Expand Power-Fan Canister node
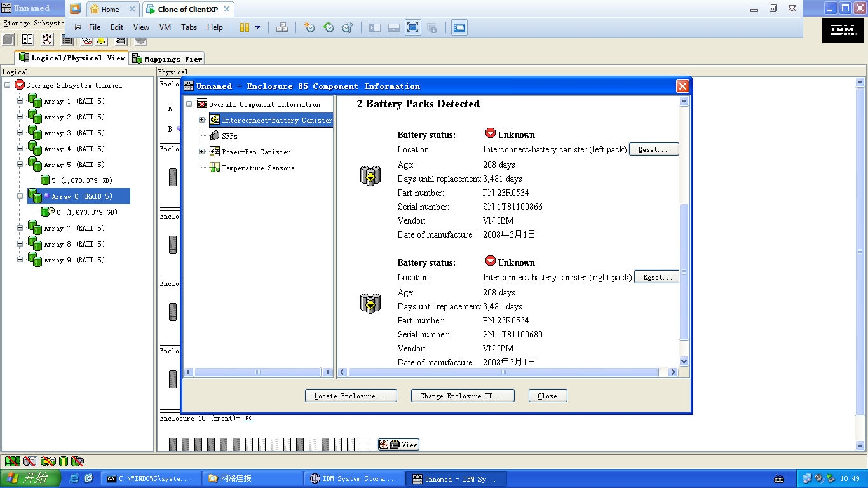This screenshot has height=488, width=868. click(202, 152)
